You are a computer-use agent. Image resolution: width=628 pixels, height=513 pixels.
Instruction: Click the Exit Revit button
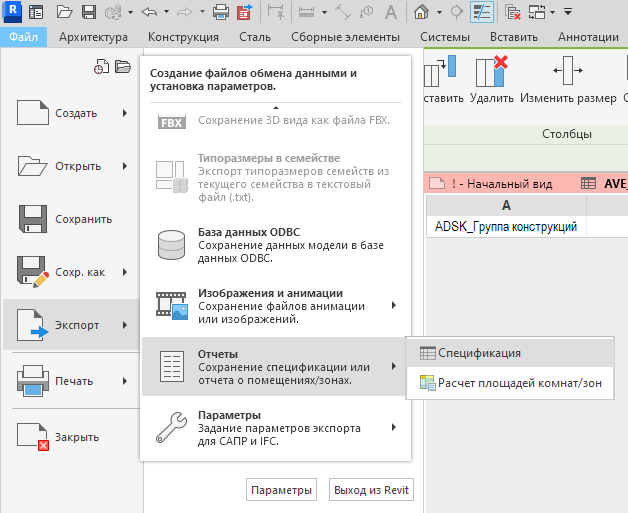pos(371,490)
